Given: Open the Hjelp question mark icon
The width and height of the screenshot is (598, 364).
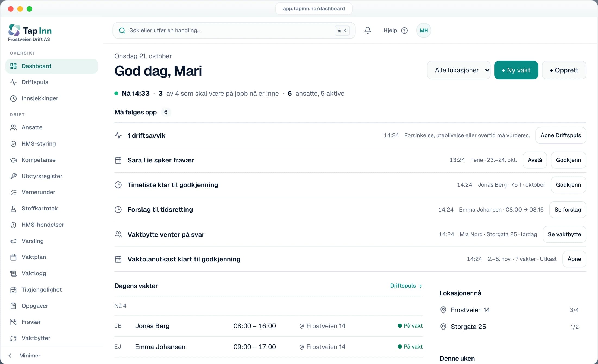Looking at the screenshot, I should point(404,31).
